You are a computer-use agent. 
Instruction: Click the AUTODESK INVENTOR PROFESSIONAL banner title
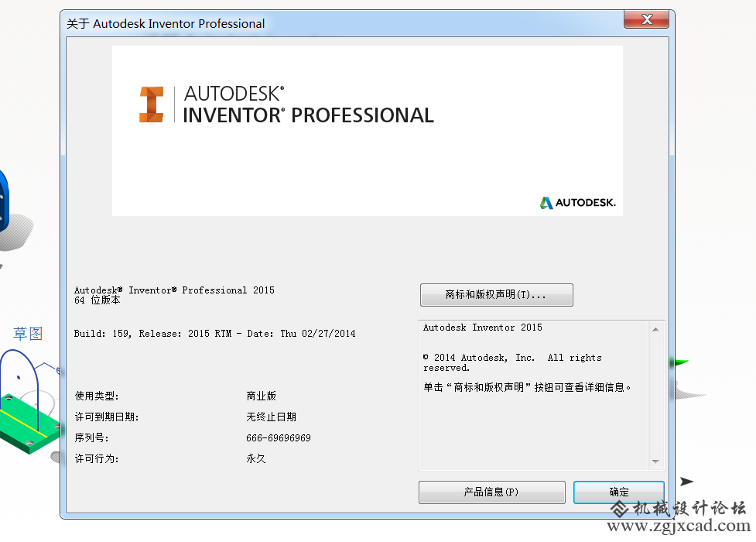[308, 105]
